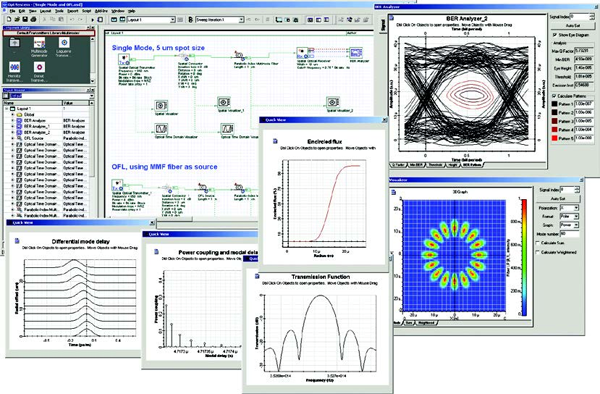This screenshot has height=394, width=600.
Task: Click the Spatial Optical Transmitter Tx block
Action: coord(125,59)
